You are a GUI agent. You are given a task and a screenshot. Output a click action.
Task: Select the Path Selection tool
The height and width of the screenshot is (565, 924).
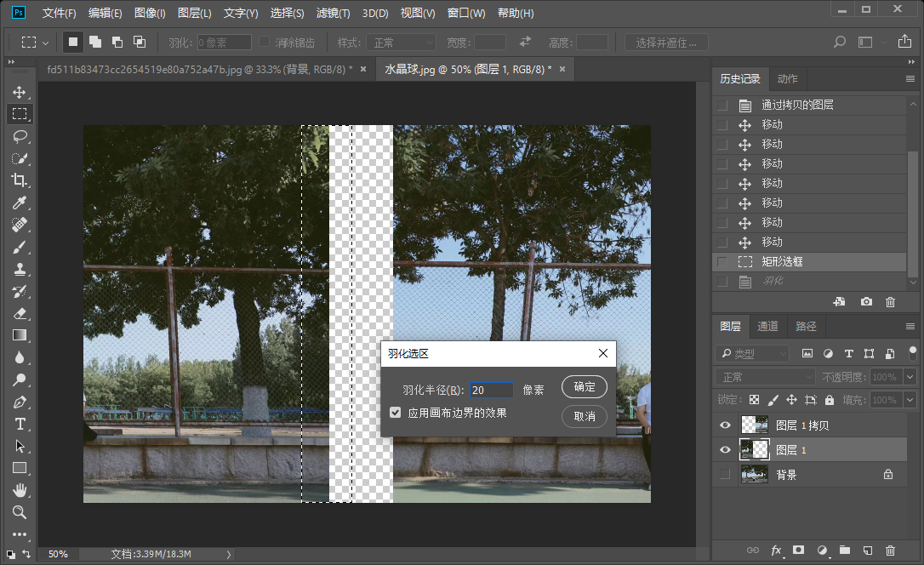[x=20, y=446]
